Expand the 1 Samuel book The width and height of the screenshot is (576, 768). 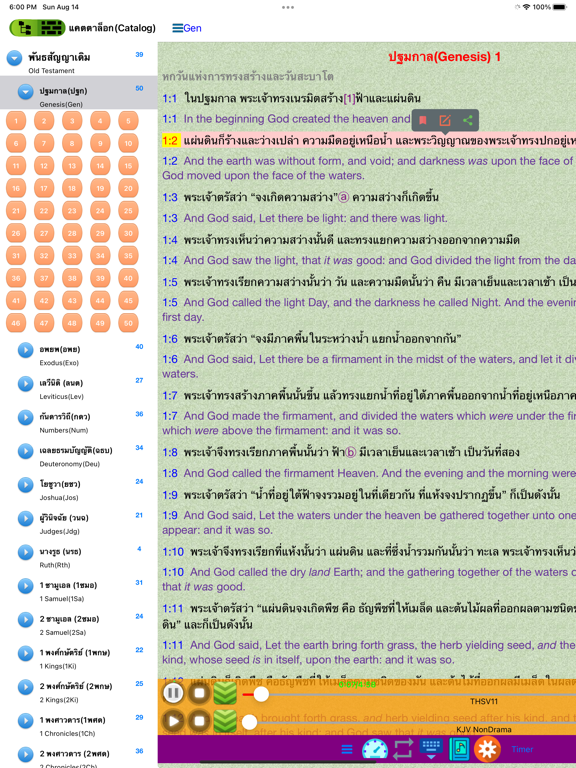click(x=25, y=586)
